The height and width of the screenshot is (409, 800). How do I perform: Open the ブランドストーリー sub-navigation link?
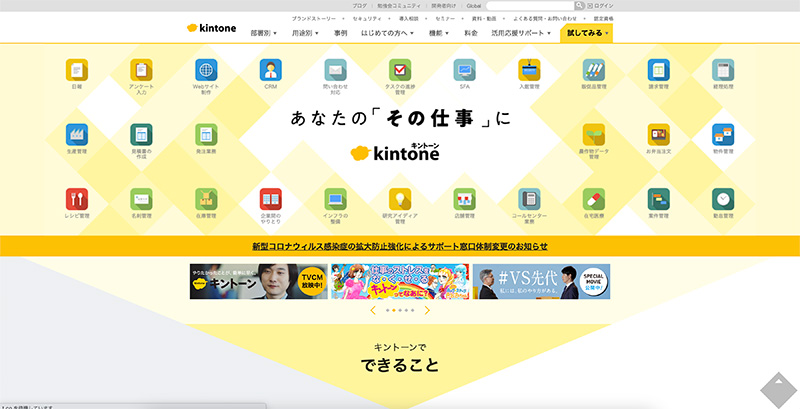(314, 18)
